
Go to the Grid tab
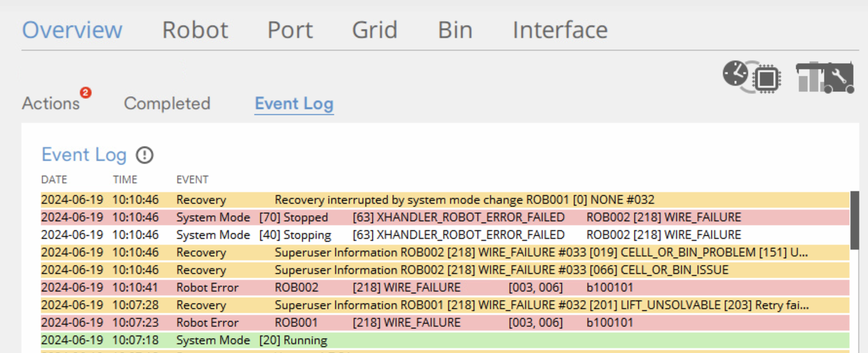pos(375,30)
